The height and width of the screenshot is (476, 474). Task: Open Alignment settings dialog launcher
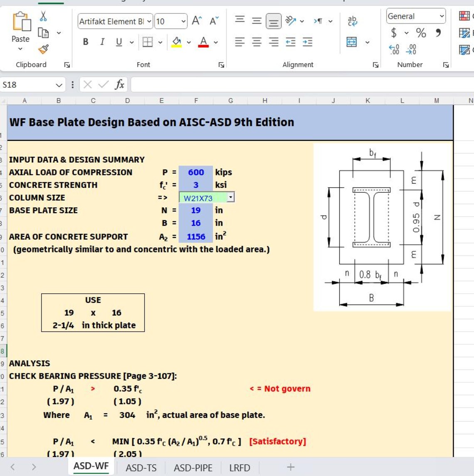tap(375, 65)
